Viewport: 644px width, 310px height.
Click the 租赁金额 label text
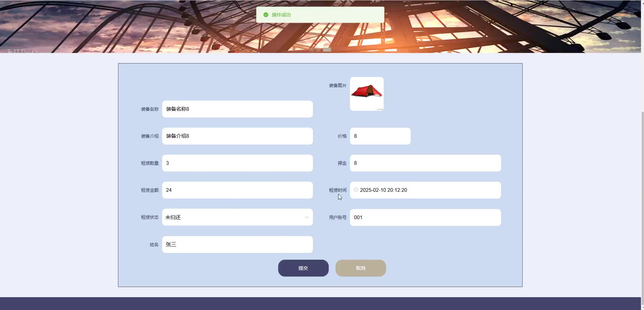150,190
